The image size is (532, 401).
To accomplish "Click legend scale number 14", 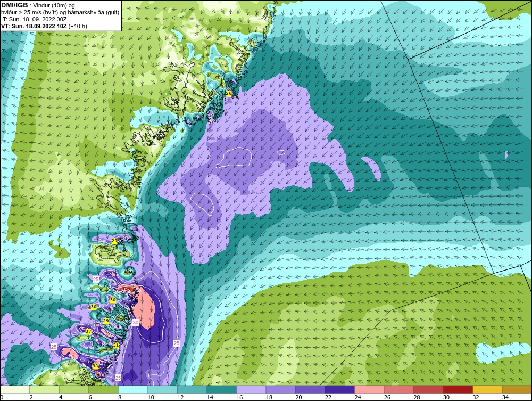I will coord(210,397).
